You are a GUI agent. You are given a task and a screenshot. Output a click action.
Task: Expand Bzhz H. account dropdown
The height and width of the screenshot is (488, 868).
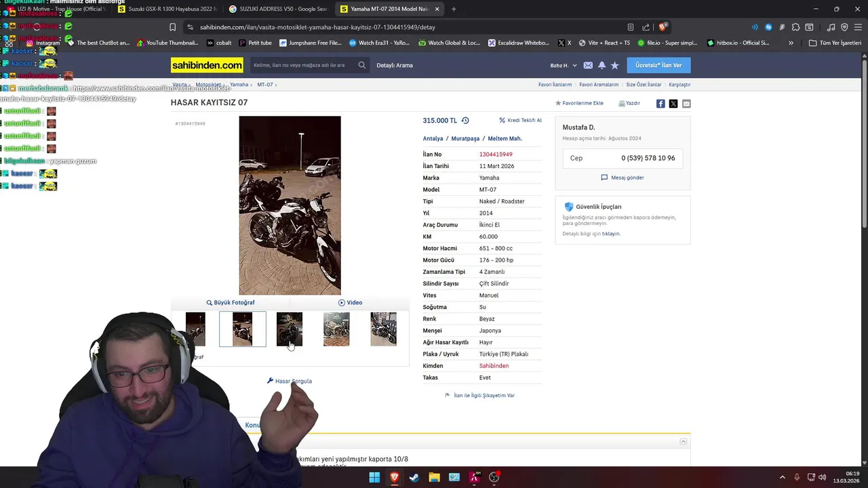point(564,65)
